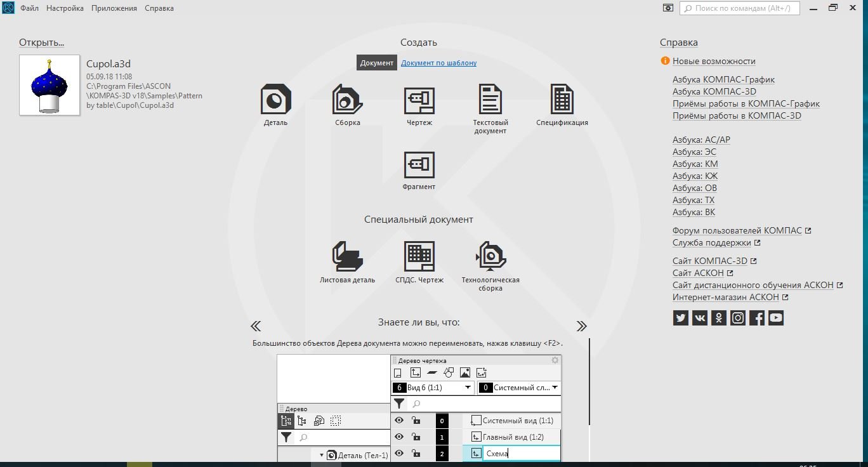Open the Азбука КОМПАС-3D help link
Image resolution: width=868 pixels, height=467 pixels.
[x=714, y=91]
